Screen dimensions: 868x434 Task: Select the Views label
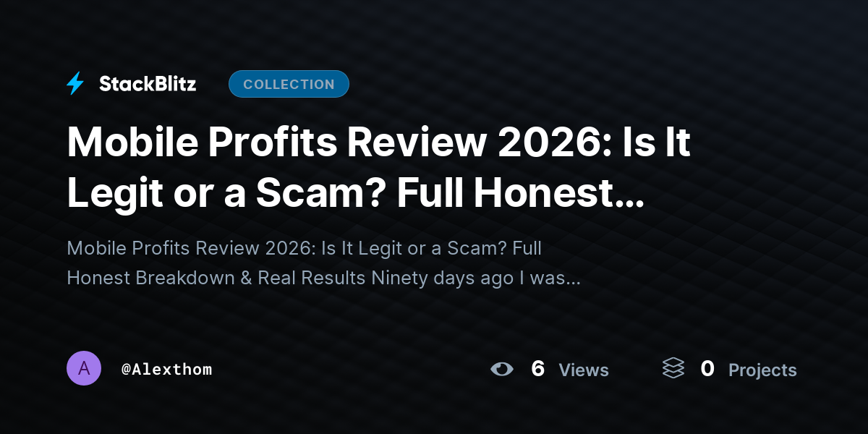[584, 370]
